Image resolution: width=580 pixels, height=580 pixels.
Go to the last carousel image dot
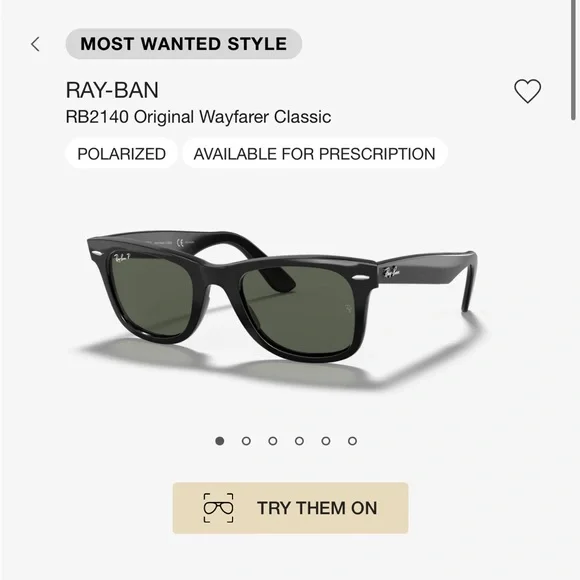[x=353, y=441]
